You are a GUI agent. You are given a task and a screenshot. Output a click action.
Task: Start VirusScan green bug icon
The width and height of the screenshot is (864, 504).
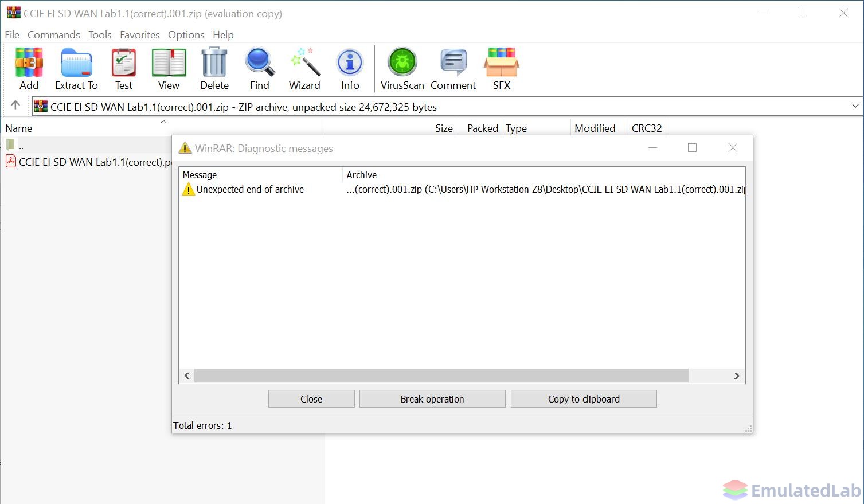(402, 62)
